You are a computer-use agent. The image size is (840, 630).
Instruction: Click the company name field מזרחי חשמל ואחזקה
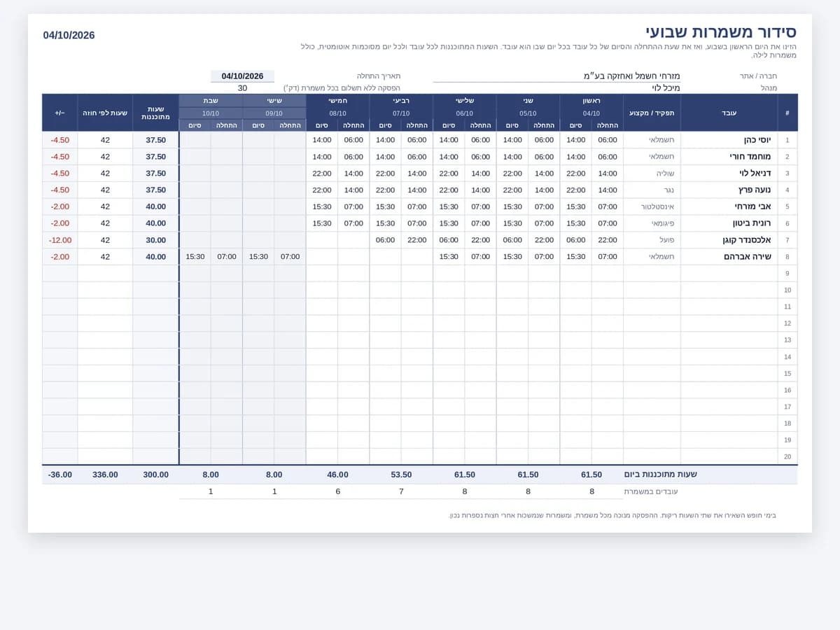pos(556,76)
